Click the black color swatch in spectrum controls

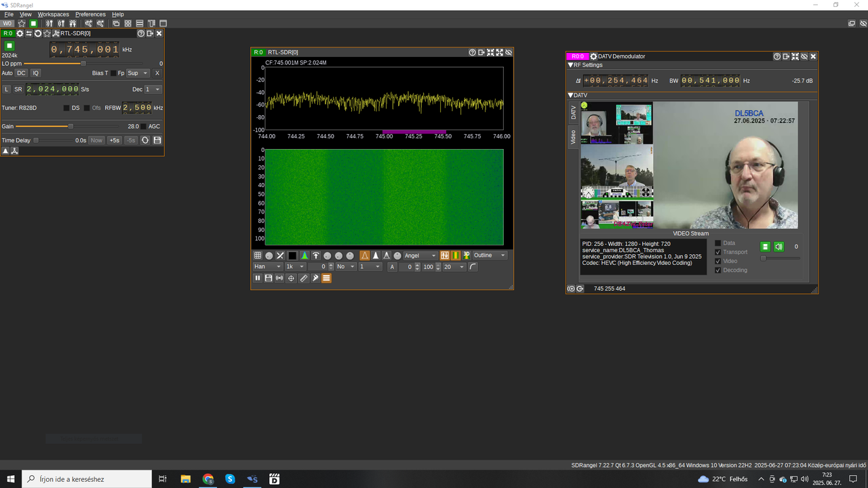pyautogui.click(x=292, y=256)
